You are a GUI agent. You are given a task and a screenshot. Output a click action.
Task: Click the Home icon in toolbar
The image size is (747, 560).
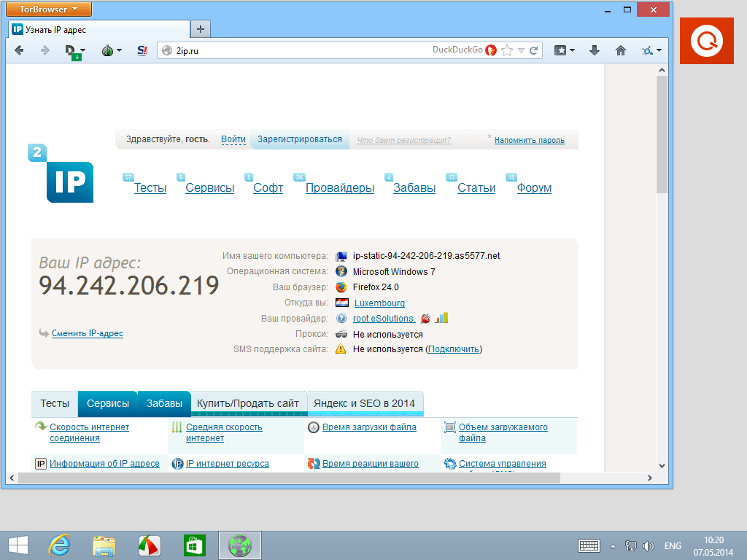click(620, 50)
